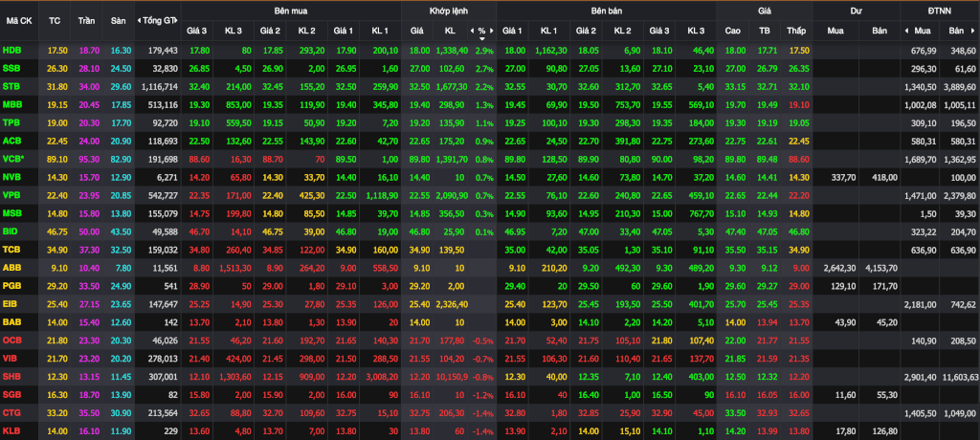Image resolution: width=980 pixels, height=440 pixels.
Task: Open SSB stock symbol
Action: pos(11,66)
